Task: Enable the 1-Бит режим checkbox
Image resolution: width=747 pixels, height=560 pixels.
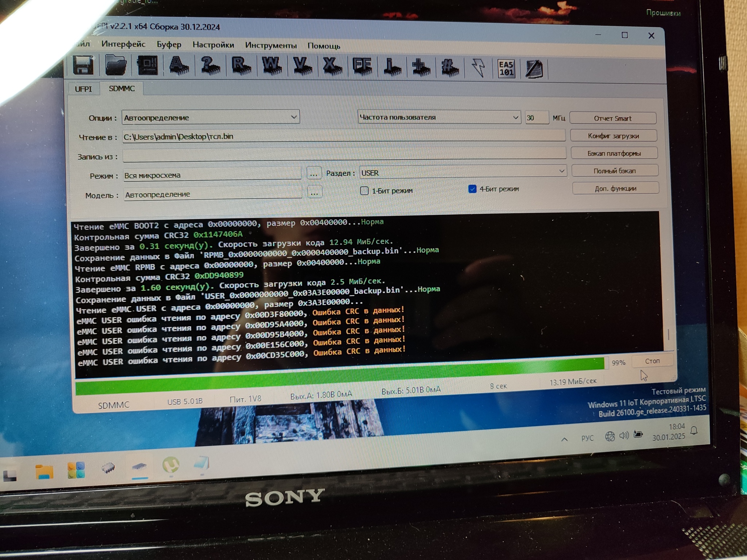Action: pyautogui.click(x=364, y=191)
